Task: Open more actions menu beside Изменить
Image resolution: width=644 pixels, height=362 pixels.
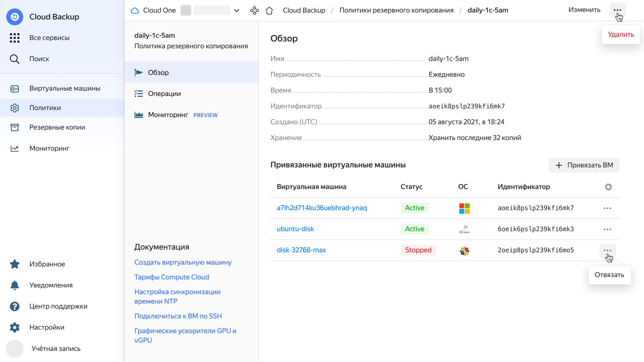Action: 617,10
